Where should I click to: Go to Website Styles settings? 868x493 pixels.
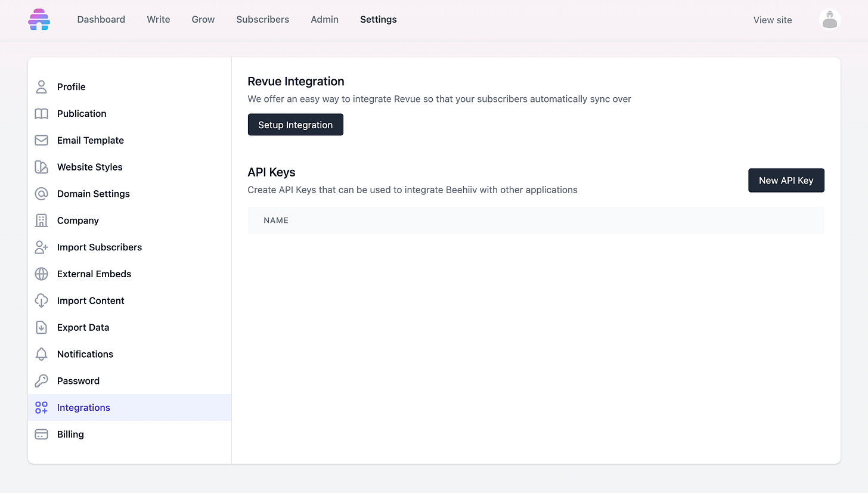pos(130,167)
